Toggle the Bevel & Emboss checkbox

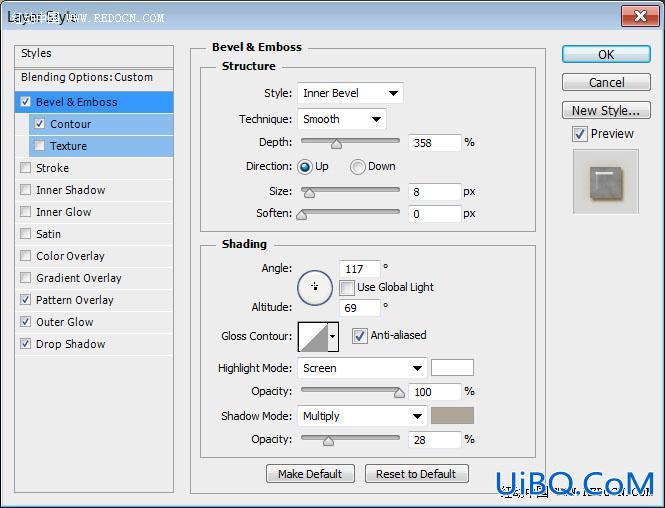[25, 102]
